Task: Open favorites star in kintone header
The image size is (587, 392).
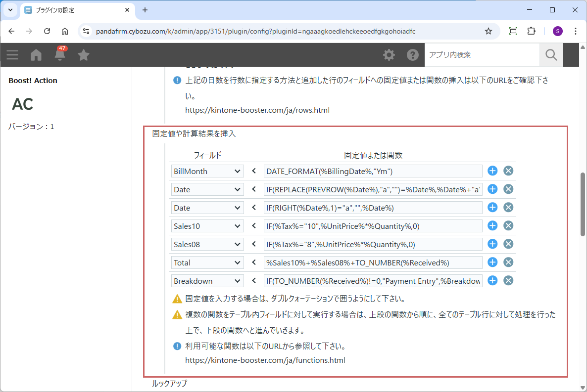Action: [x=84, y=55]
